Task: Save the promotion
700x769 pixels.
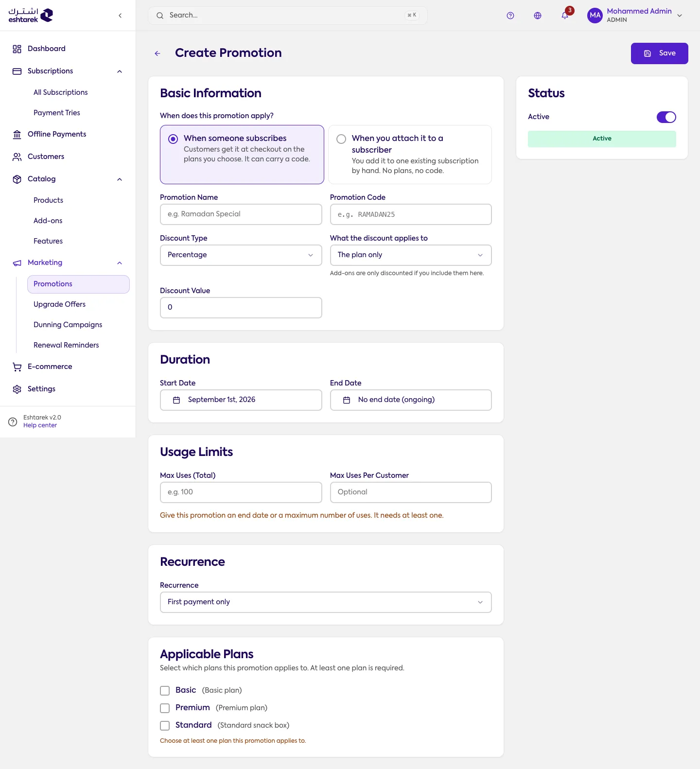Action: tap(659, 53)
